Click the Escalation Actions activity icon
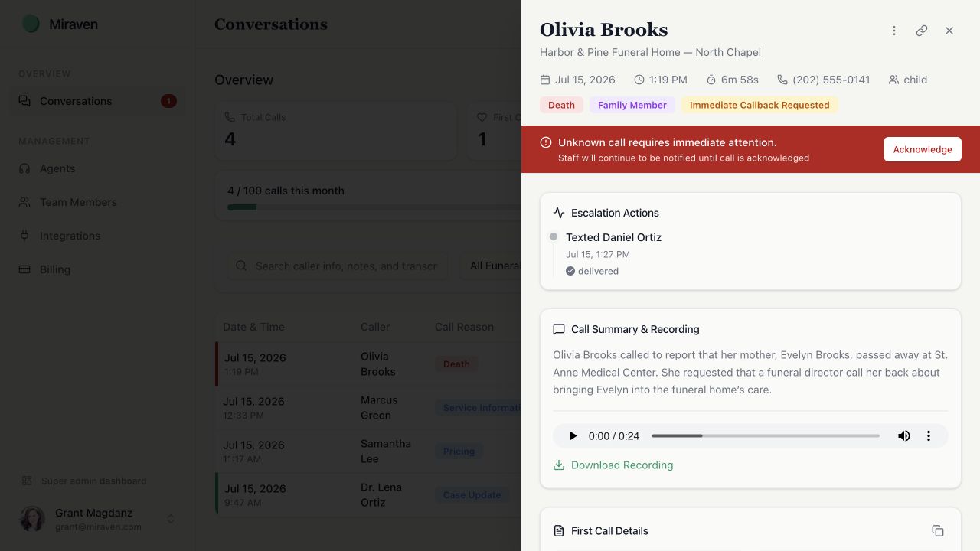980x551 pixels. click(x=559, y=213)
